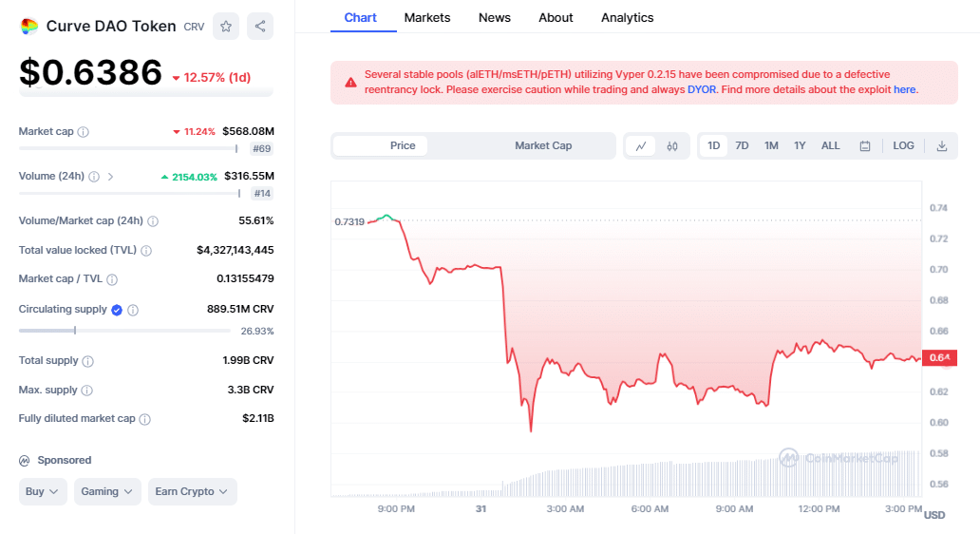Click the Curve DAO Token logo
The image size is (980, 534).
click(28, 27)
